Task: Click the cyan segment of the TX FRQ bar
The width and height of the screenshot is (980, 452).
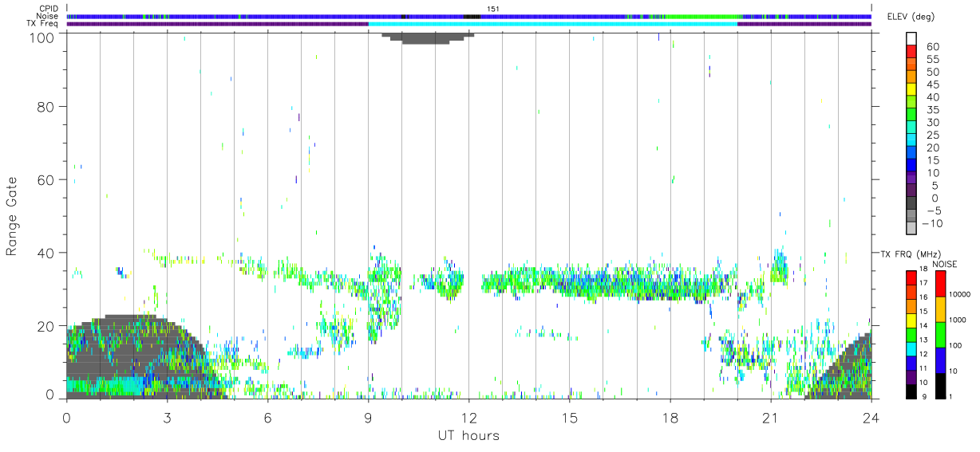Action: pyautogui.click(x=911, y=348)
